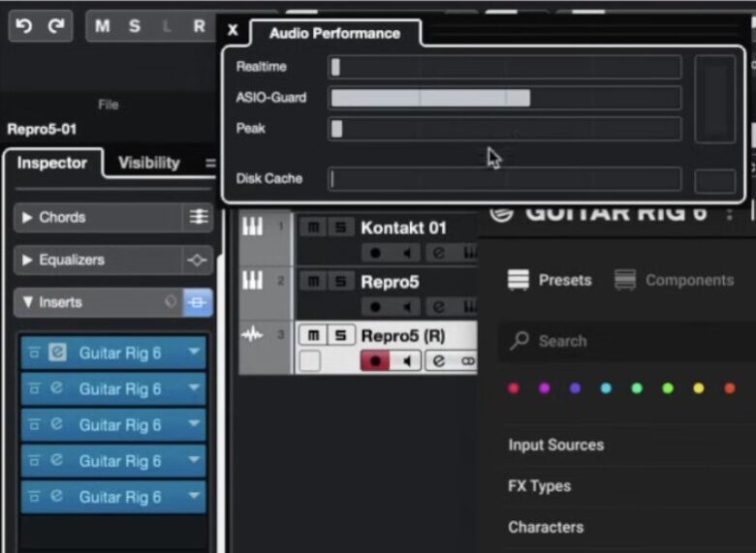Click the Redo arrow in the toolbar
The height and width of the screenshot is (553, 756).
[x=54, y=26]
